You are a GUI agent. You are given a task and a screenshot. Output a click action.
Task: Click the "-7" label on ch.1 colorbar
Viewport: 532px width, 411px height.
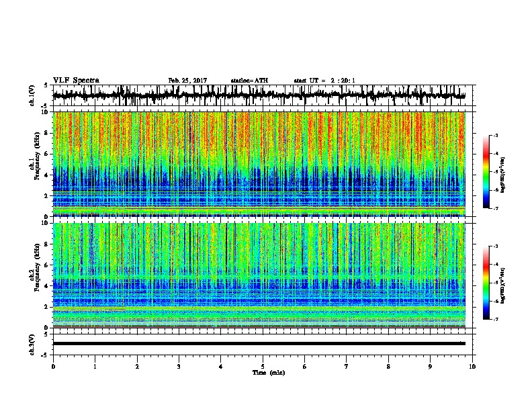[x=495, y=209]
